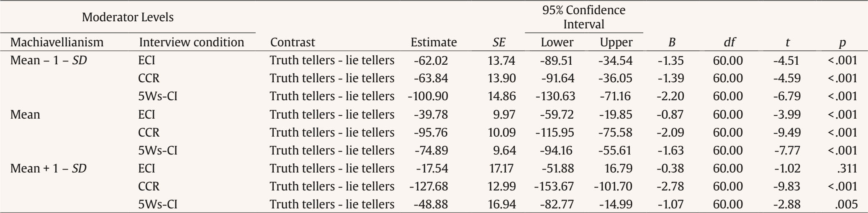
Task: Click the 'Mean + 1 – SD' row label
Action: (49, 168)
